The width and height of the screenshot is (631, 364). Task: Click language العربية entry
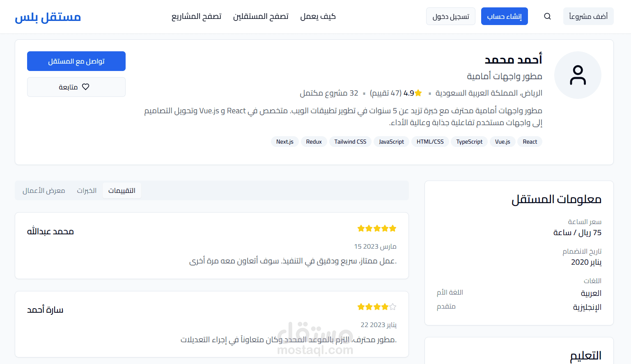[x=591, y=293]
